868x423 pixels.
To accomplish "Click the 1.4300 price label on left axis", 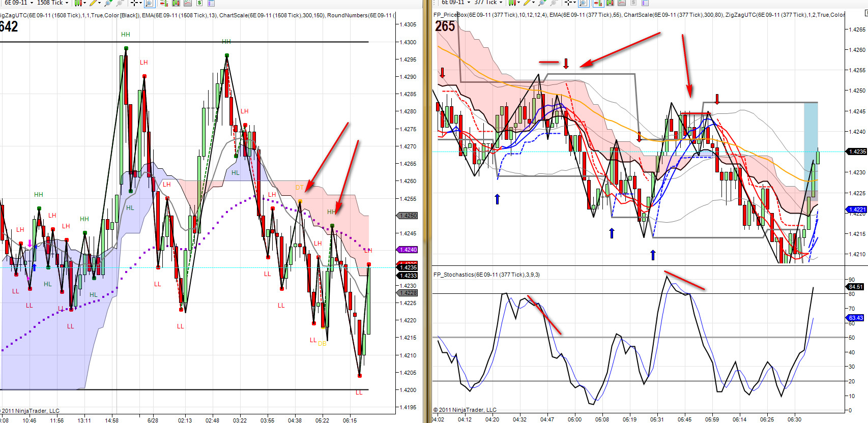I will pos(407,42).
